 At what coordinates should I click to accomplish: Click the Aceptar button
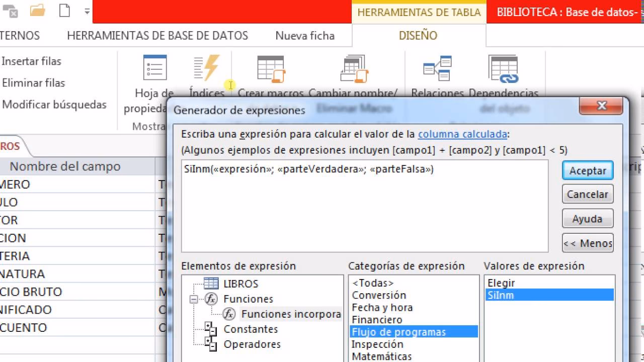pyautogui.click(x=588, y=170)
